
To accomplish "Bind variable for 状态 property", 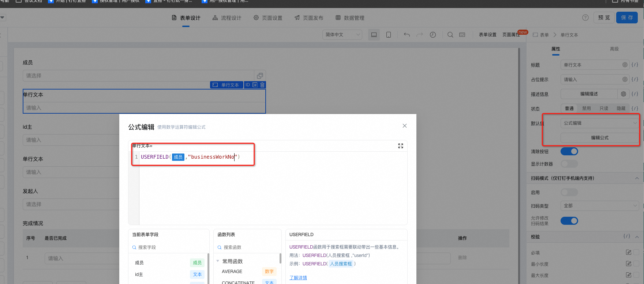I will tap(635, 109).
